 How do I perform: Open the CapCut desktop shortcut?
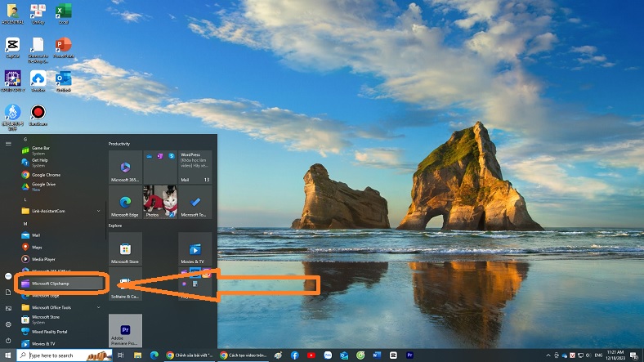click(12, 46)
